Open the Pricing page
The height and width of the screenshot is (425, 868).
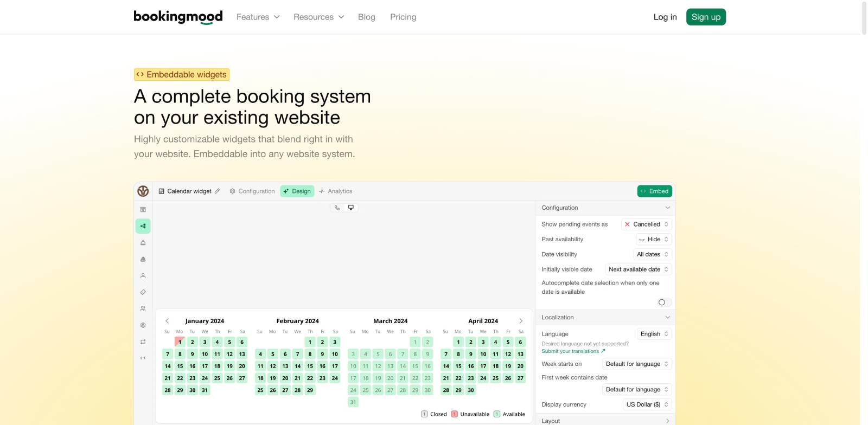tap(403, 17)
